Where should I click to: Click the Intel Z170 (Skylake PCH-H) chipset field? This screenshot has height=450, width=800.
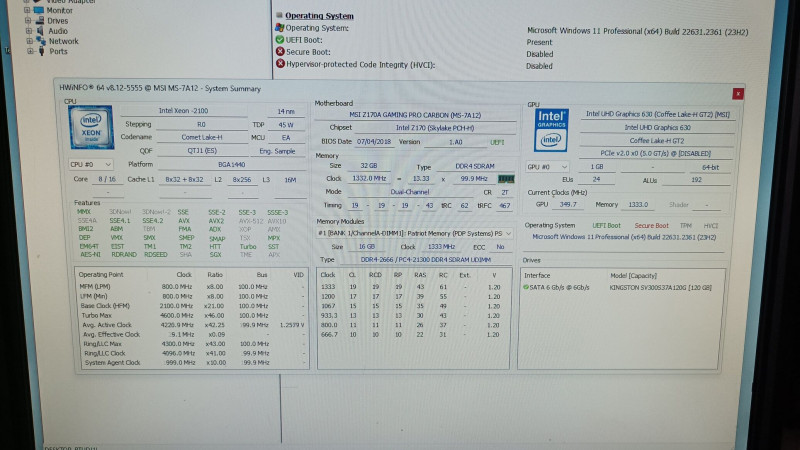pos(435,128)
